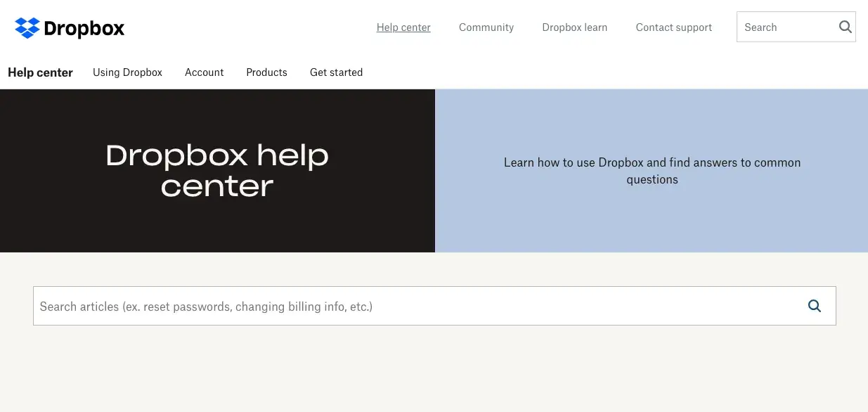This screenshot has height=412, width=868.
Task: Click the search icon in the articles search field
Action: (x=814, y=306)
